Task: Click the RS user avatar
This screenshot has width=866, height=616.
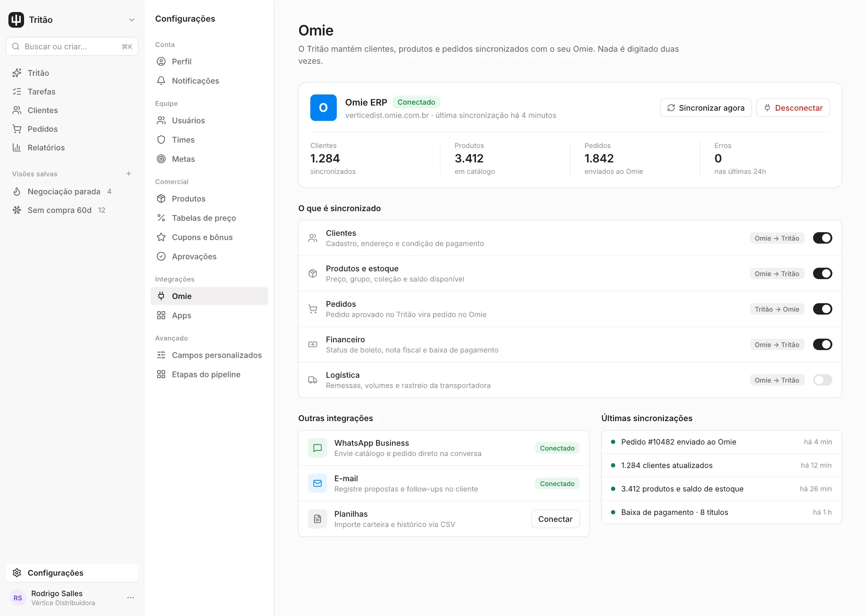Action: tap(18, 598)
